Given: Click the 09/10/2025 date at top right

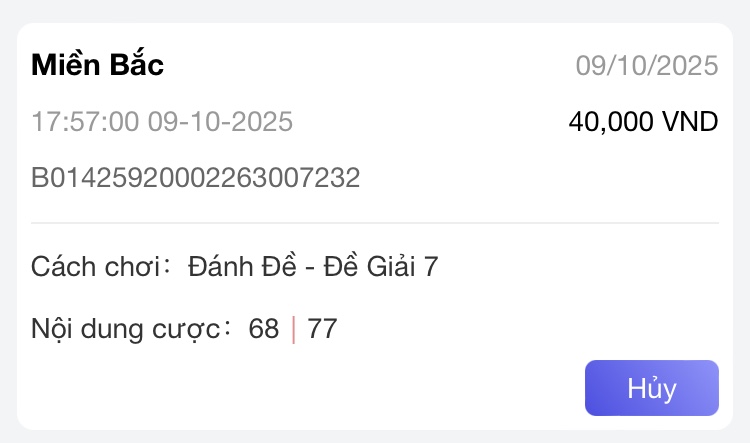Looking at the screenshot, I should tap(647, 66).
